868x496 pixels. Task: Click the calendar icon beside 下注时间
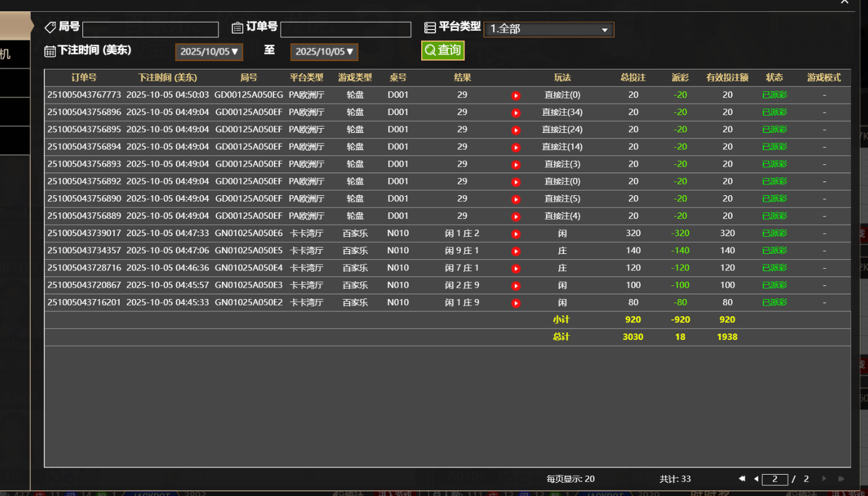click(50, 51)
